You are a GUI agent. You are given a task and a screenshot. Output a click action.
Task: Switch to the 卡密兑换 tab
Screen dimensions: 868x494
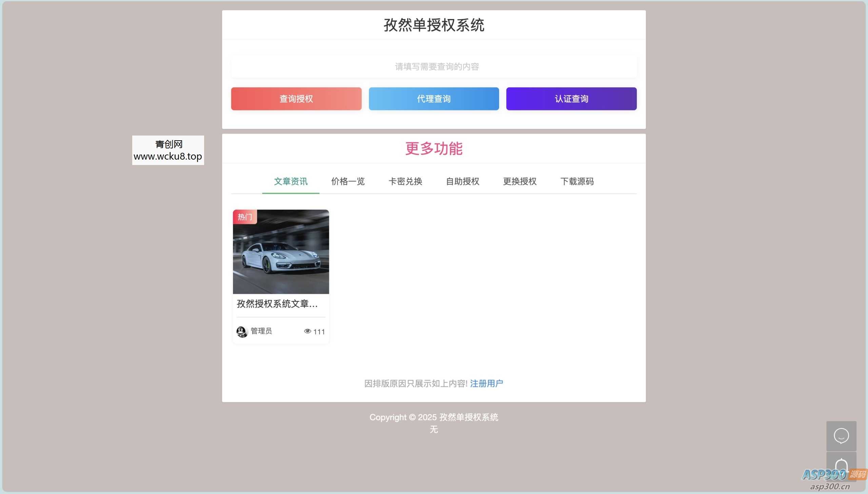click(x=406, y=182)
